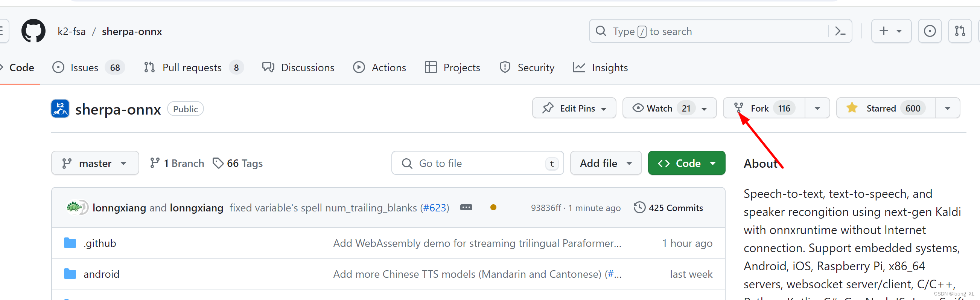This screenshot has height=300, width=980.
Task: Open the pull requests header icon
Action: point(960,31)
